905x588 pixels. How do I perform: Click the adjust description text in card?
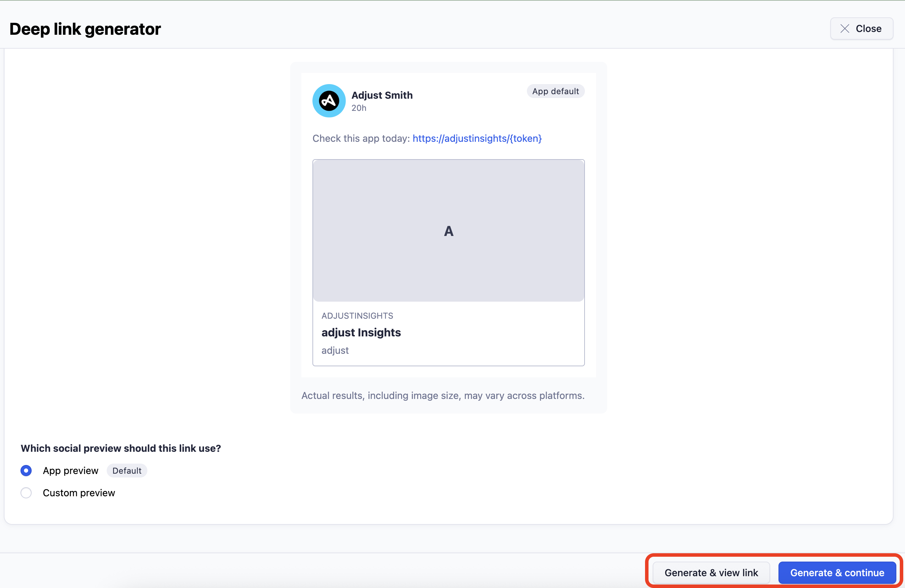pyautogui.click(x=335, y=350)
